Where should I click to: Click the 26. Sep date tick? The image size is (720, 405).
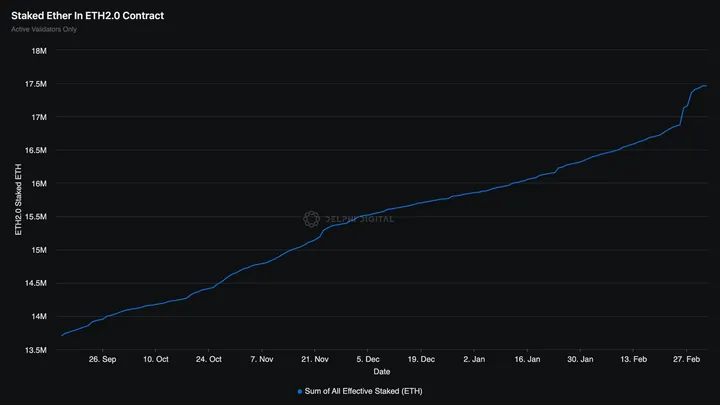click(102, 358)
